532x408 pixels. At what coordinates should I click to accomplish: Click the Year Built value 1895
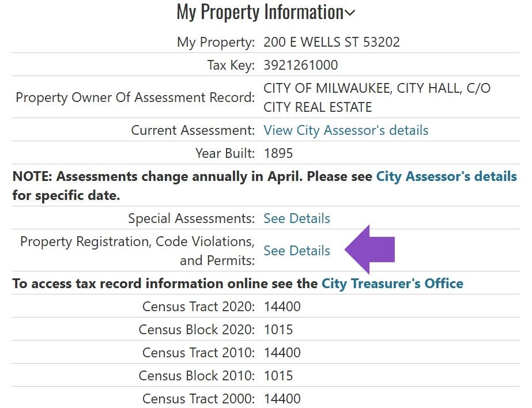pos(278,153)
